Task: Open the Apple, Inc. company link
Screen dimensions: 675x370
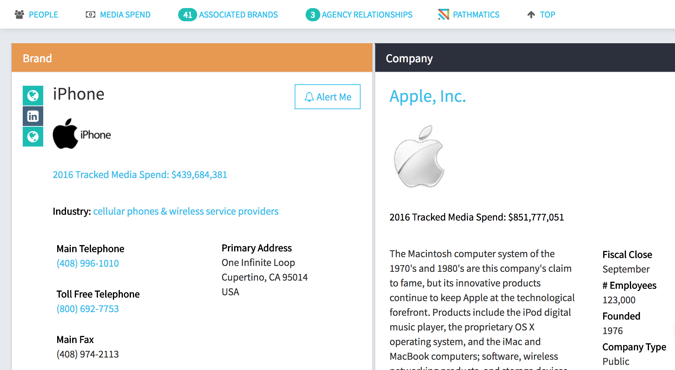Action: (x=427, y=96)
